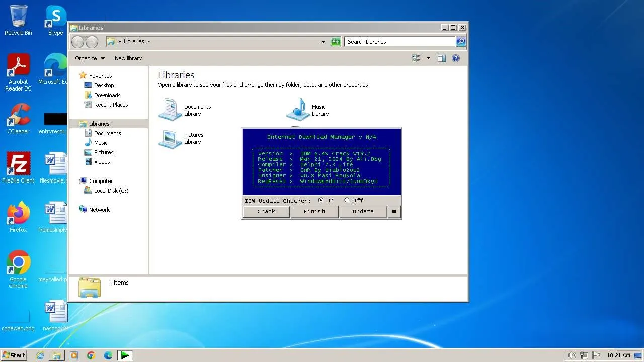Open Edge from the taskbar

108,355
